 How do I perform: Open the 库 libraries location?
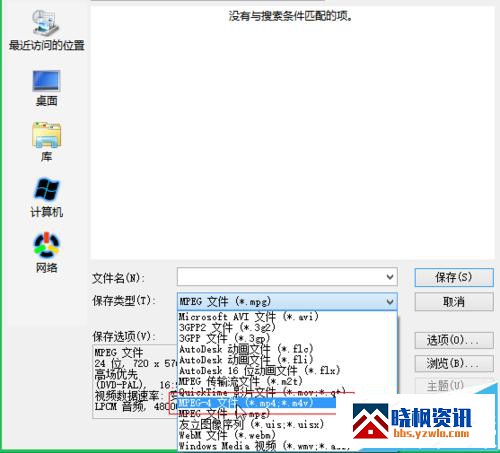(46, 142)
